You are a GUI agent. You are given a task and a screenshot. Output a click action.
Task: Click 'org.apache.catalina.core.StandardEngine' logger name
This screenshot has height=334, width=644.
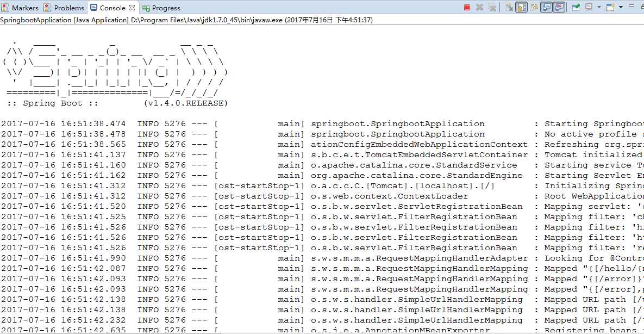tap(417, 175)
